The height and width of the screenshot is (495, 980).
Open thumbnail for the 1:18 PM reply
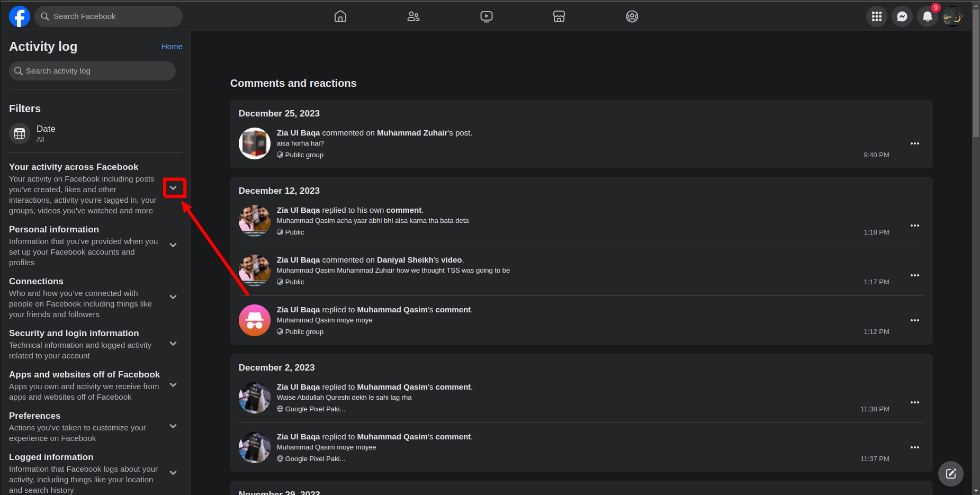coord(255,221)
